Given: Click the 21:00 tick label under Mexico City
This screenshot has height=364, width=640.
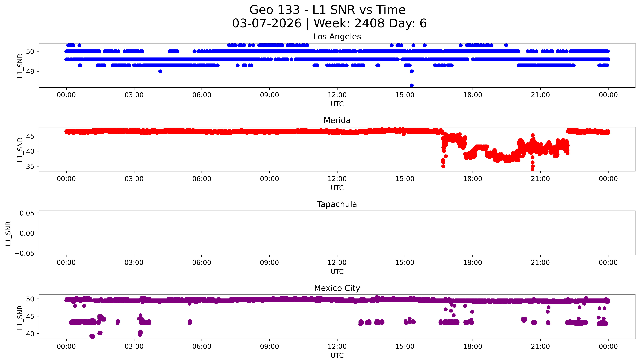Looking at the screenshot, I should tap(540, 346).
